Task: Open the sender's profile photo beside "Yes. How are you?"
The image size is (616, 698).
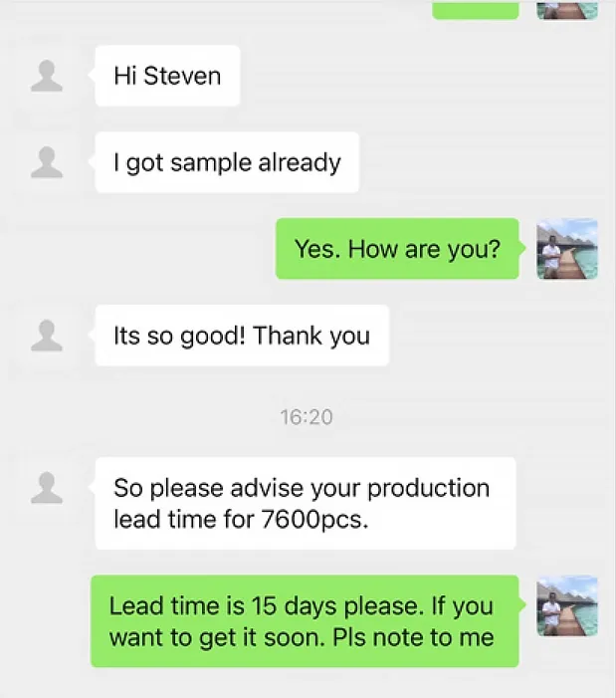Action: [567, 249]
